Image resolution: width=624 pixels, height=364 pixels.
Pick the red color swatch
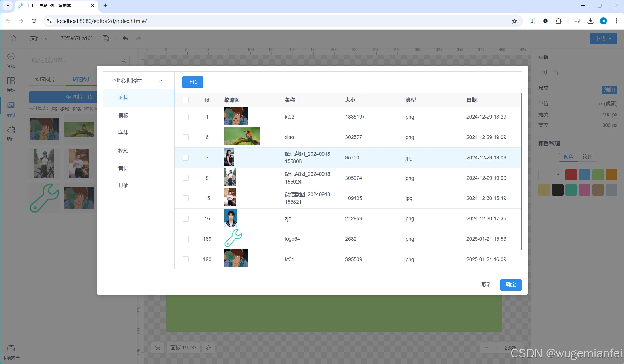point(571,175)
